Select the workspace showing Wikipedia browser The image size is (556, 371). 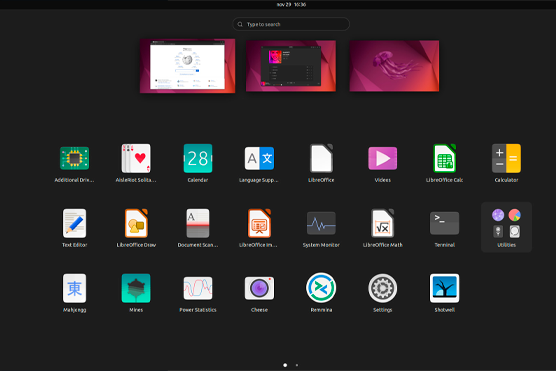187,66
